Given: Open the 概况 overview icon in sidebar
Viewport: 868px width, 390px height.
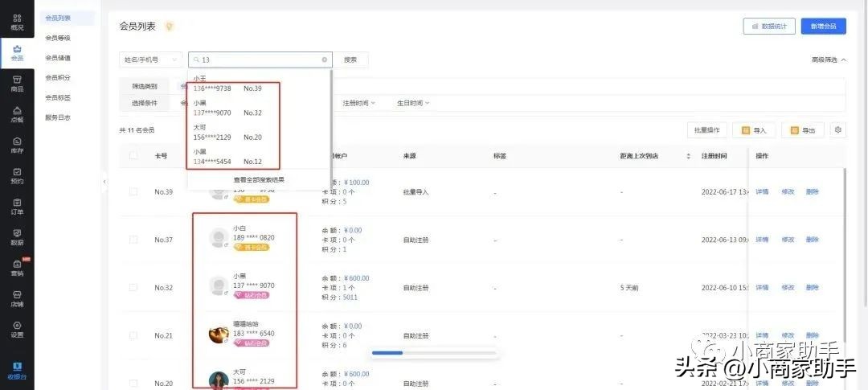Looking at the screenshot, I should coord(17,23).
